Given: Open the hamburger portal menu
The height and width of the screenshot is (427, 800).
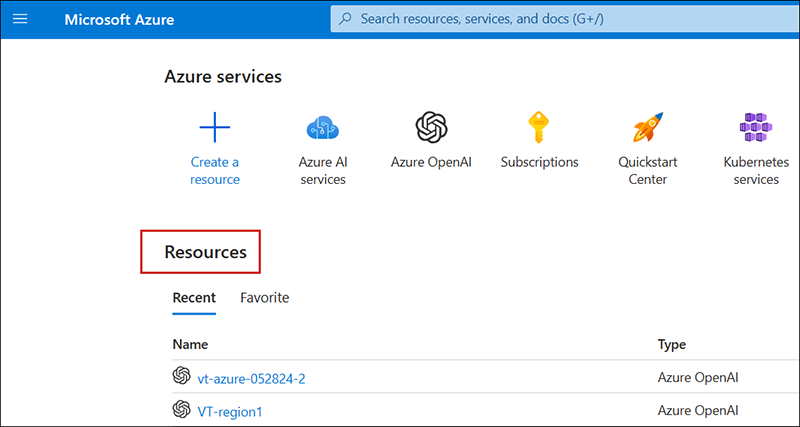Looking at the screenshot, I should pos(22,19).
